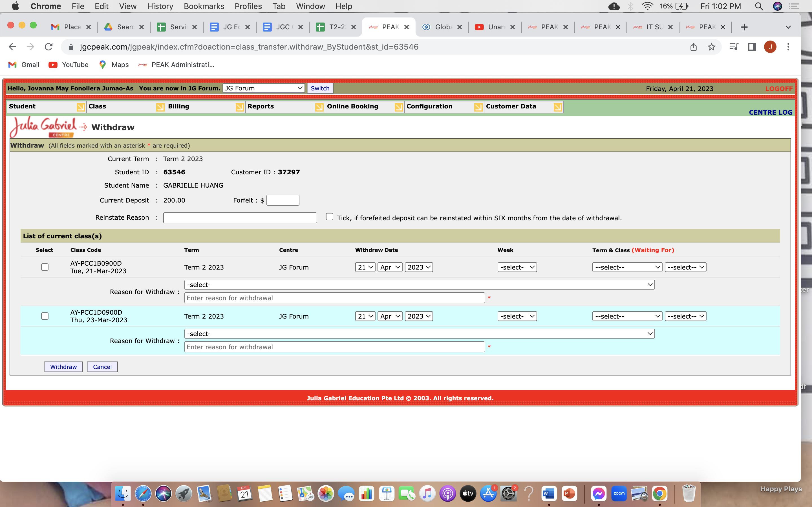Screen dimensions: 812x507
Task: Open the Reports menu
Action: 261,106
